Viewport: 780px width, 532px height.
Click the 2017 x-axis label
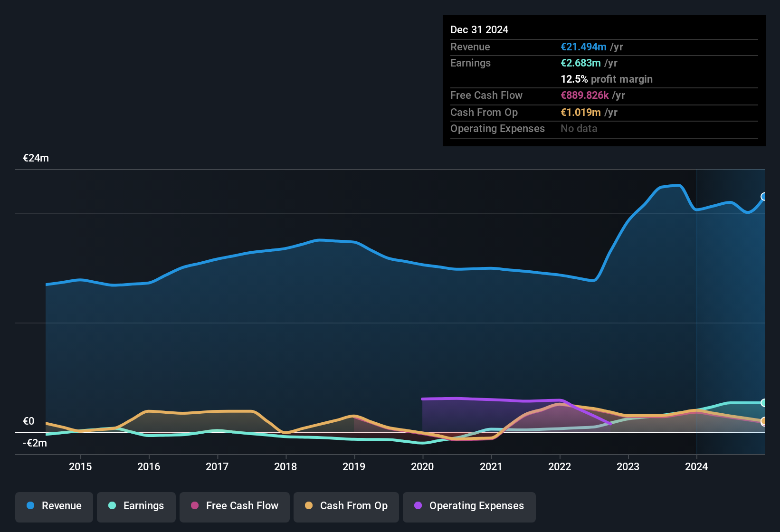217,466
